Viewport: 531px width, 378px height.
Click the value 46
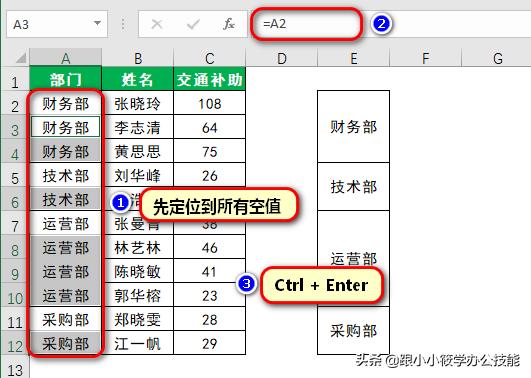pyautogui.click(x=210, y=248)
